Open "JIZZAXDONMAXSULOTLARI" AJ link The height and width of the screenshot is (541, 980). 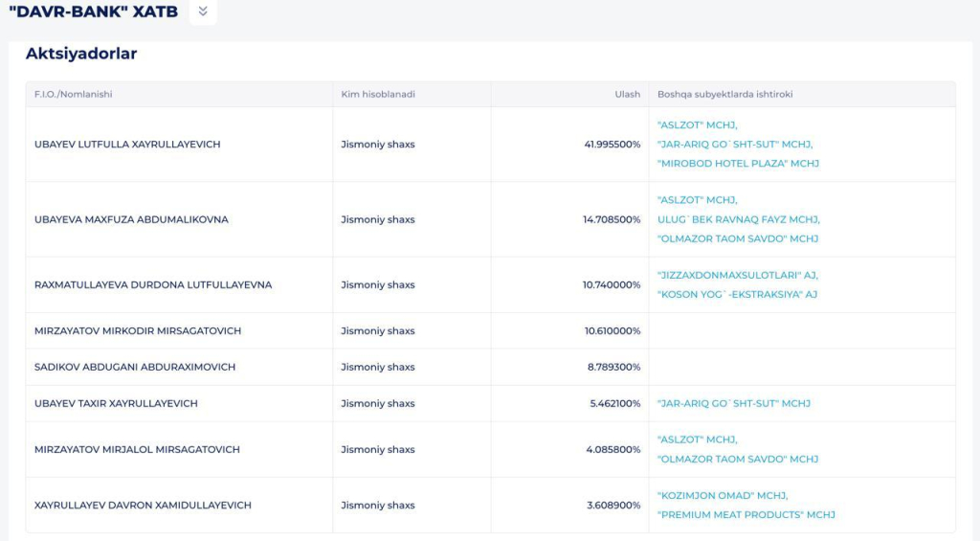tap(738, 275)
